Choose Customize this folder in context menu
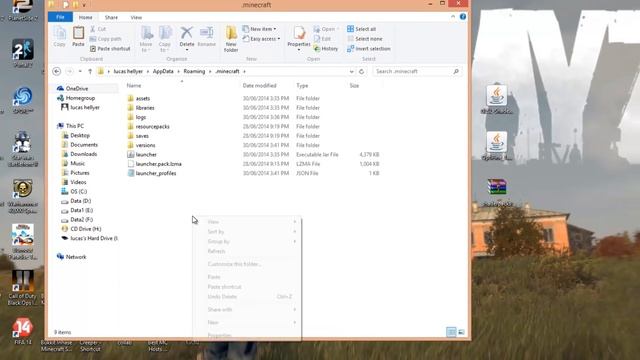640x360 pixels. pyautogui.click(x=247, y=264)
